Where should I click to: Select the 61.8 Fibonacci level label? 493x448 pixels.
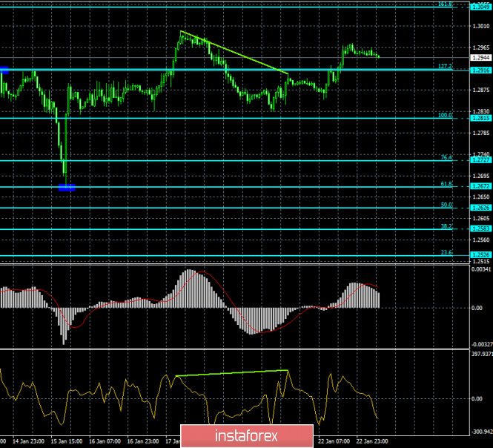click(x=446, y=183)
